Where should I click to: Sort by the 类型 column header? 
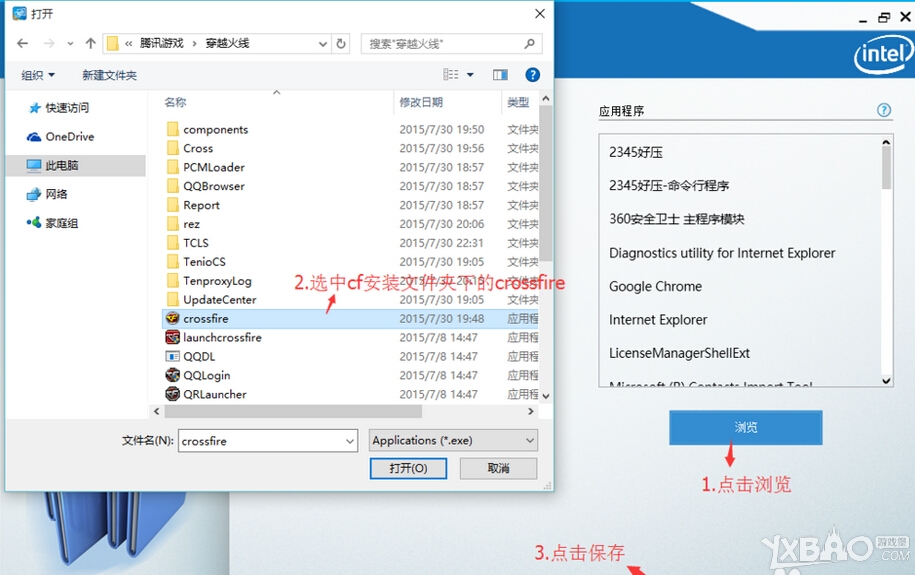[x=518, y=102]
